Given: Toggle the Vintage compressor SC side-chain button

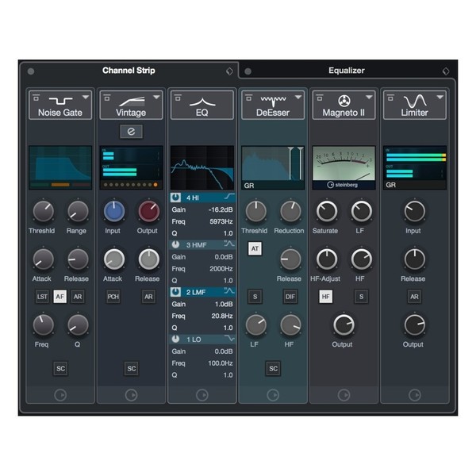Looking at the screenshot, I should click(131, 369).
